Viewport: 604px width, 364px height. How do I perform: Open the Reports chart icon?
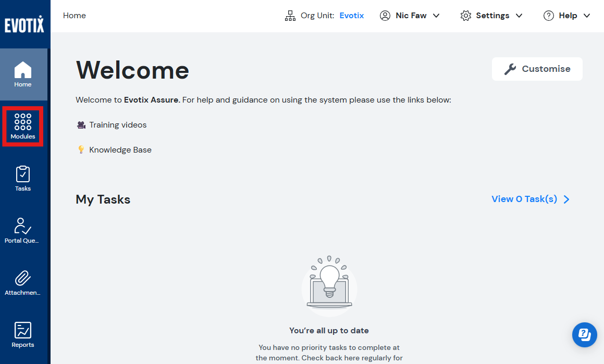click(23, 330)
